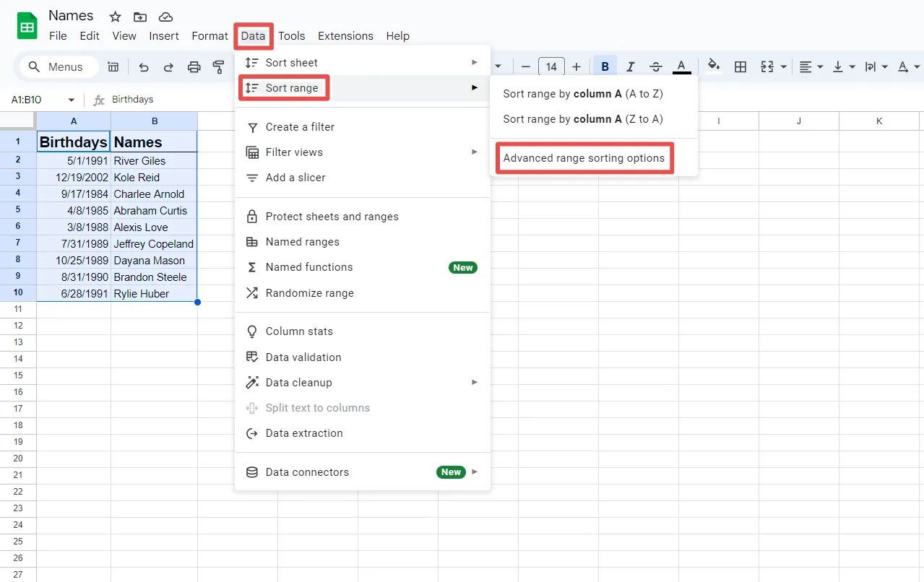This screenshot has height=582, width=924.
Task: Toggle Bold formatting
Action: (605, 66)
